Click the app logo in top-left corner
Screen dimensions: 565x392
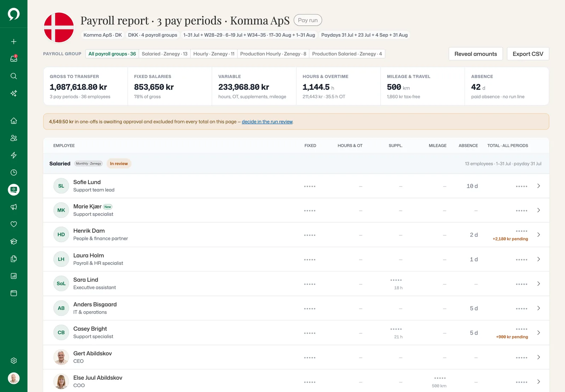pyautogui.click(x=14, y=14)
